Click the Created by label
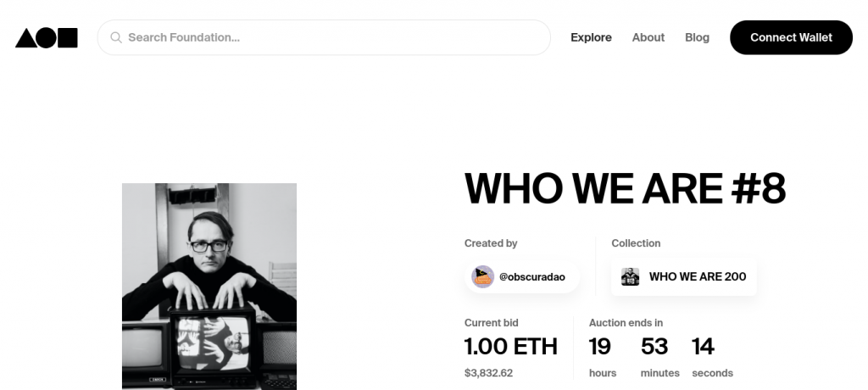 pos(491,243)
